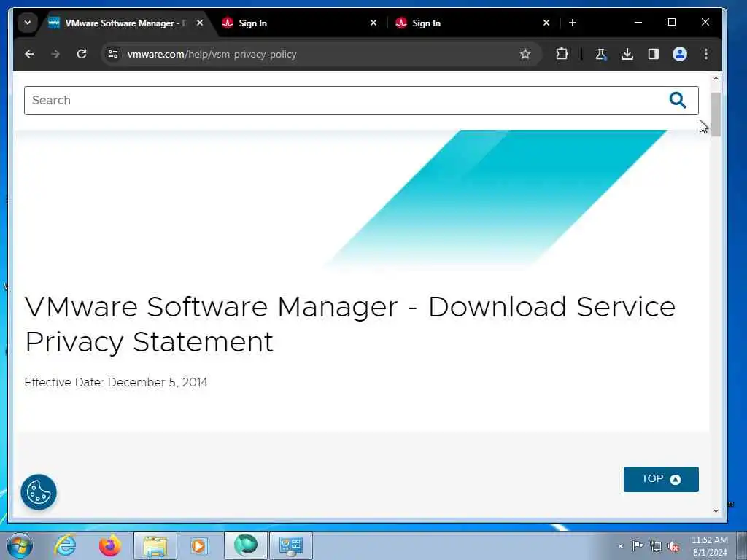The height and width of the screenshot is (560, 747).
Task: Show hidden tray icons arrow
Action: (x=620, y=546)
